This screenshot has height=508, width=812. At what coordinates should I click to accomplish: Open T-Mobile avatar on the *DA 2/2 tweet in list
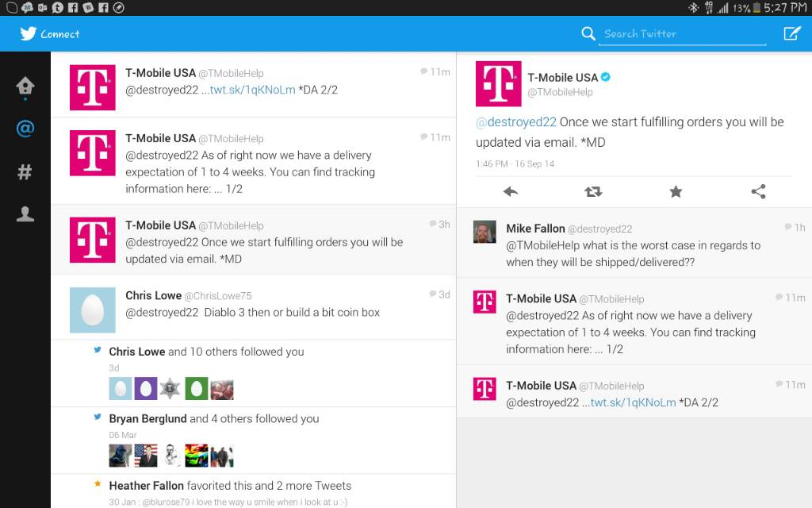tap(92, 87)
